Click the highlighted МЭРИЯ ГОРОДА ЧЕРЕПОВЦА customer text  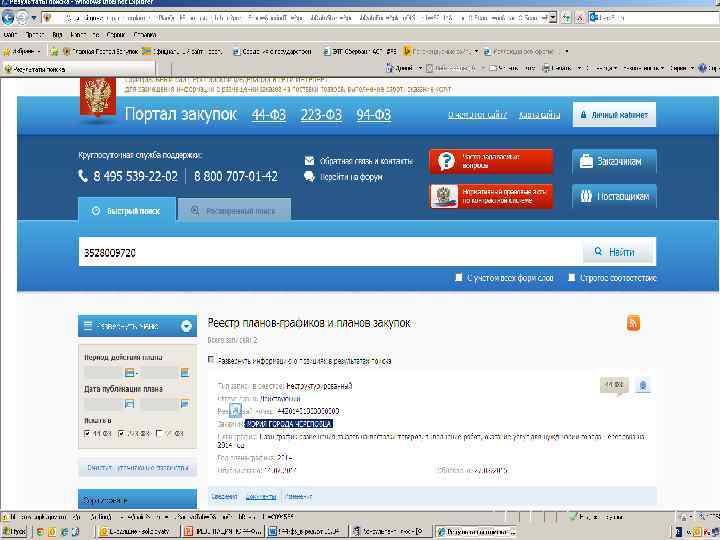coord(289,423)
